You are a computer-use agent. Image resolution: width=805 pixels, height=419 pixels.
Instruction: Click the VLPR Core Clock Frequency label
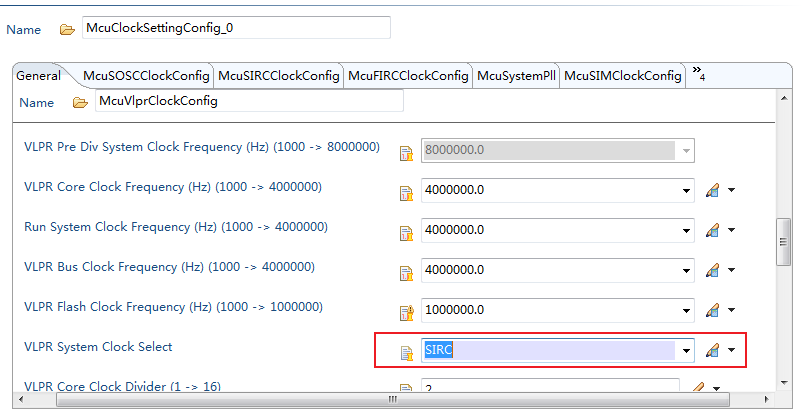click(x=173, y=187)
